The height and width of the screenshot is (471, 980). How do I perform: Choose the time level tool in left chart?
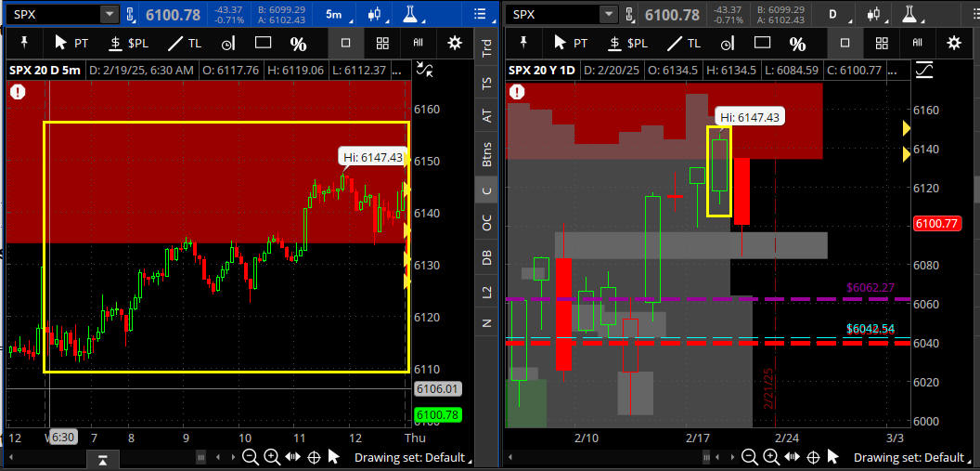(228, 43)
